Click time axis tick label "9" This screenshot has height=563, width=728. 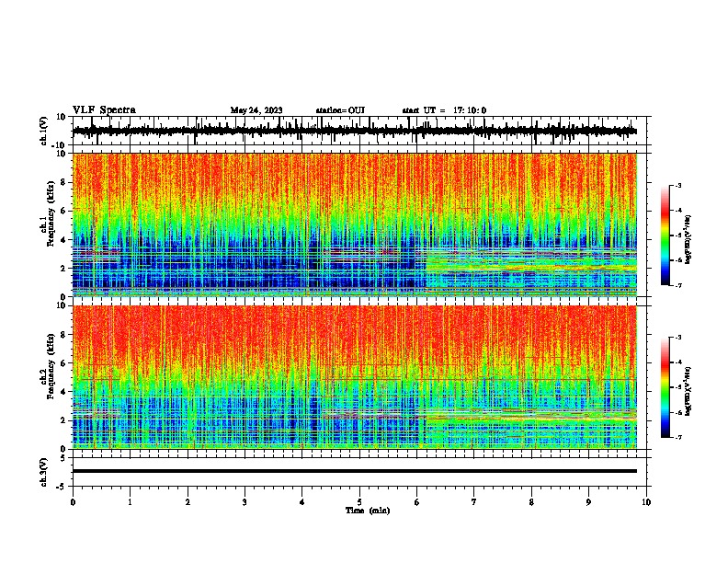point(588,502)
